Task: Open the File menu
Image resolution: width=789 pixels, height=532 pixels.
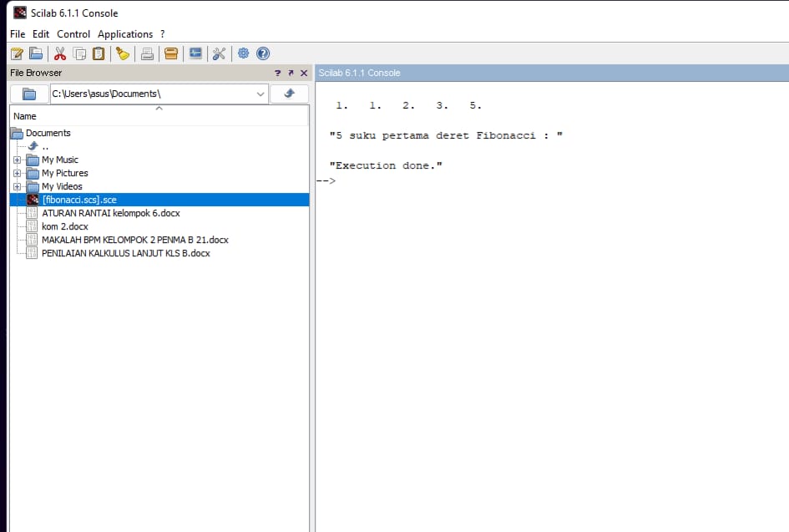Action: [x=18, y=34]
